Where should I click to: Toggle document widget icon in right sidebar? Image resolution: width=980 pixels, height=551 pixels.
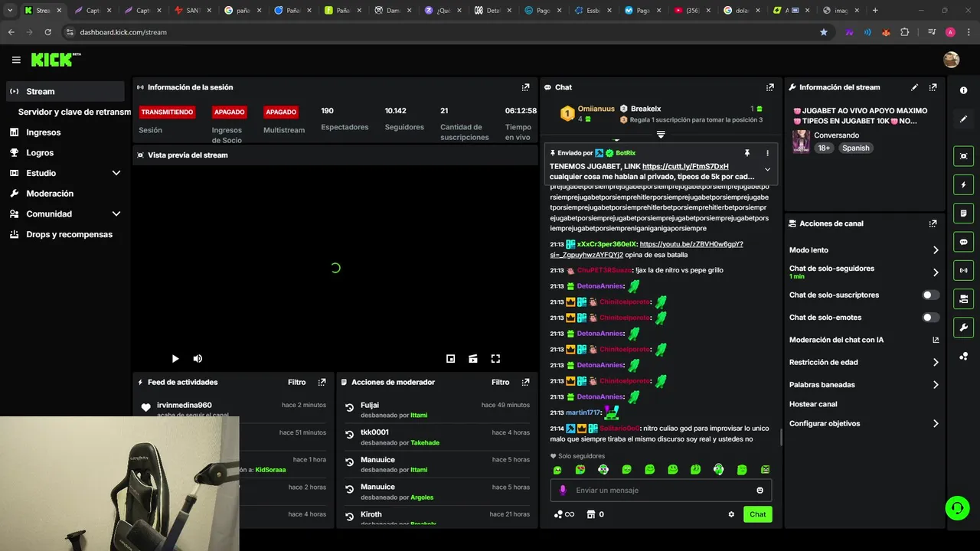coord(963,213)
